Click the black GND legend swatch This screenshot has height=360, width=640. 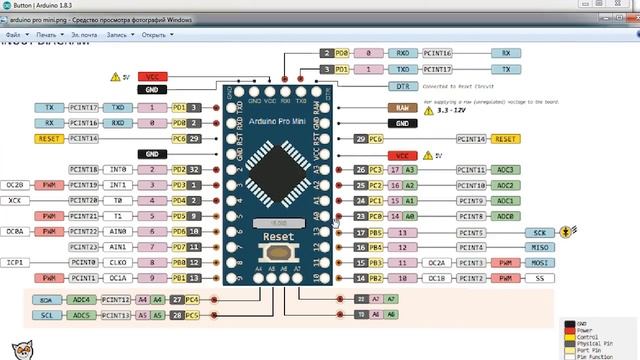(570, 324)
